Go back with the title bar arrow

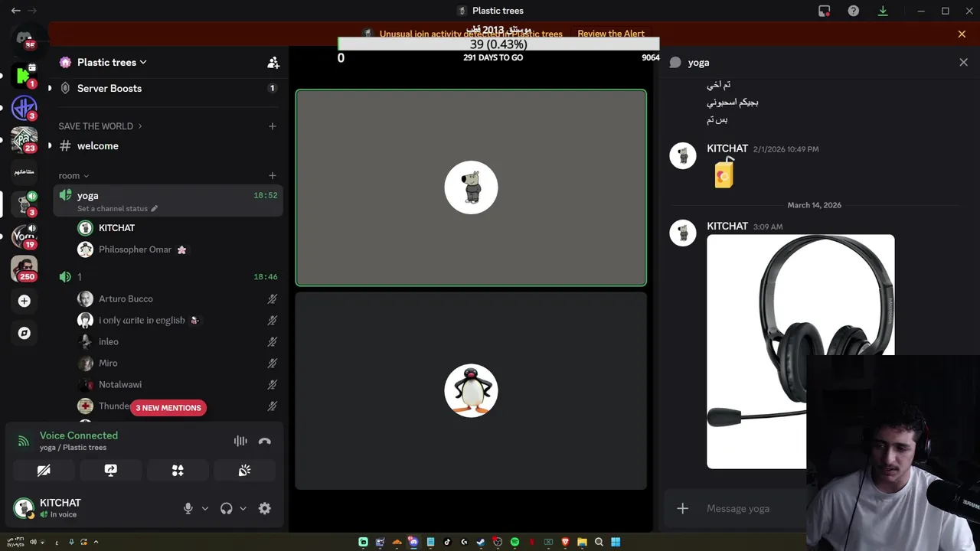[15, 11]
